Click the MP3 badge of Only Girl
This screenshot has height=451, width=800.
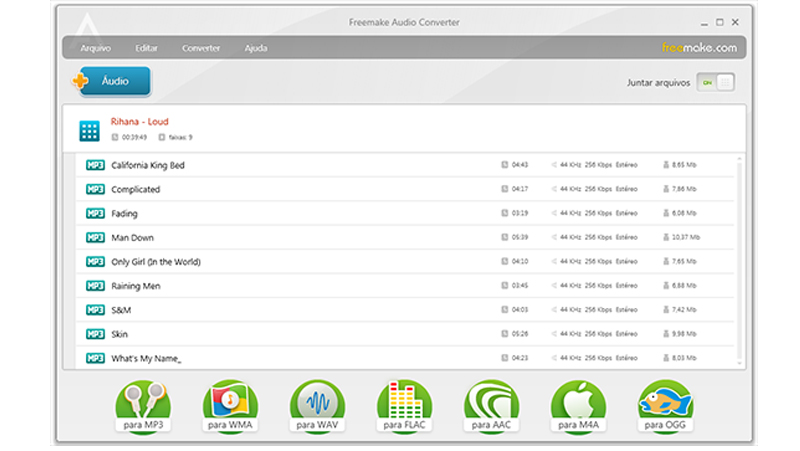(95, 262)
